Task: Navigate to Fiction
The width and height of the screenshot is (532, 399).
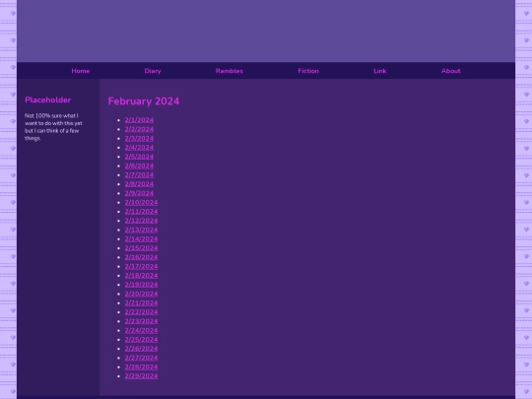Action: point(308,71)
